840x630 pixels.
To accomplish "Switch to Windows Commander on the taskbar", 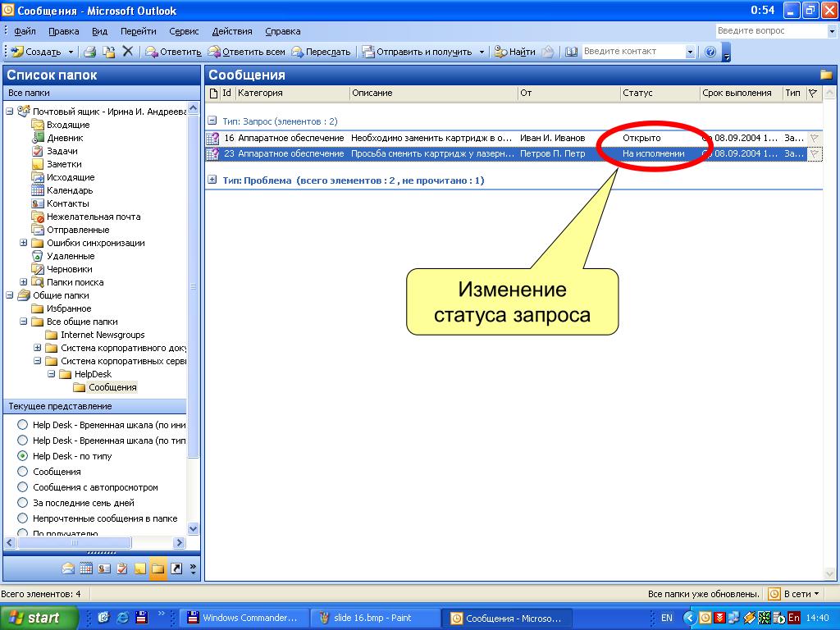I will 245,618.
